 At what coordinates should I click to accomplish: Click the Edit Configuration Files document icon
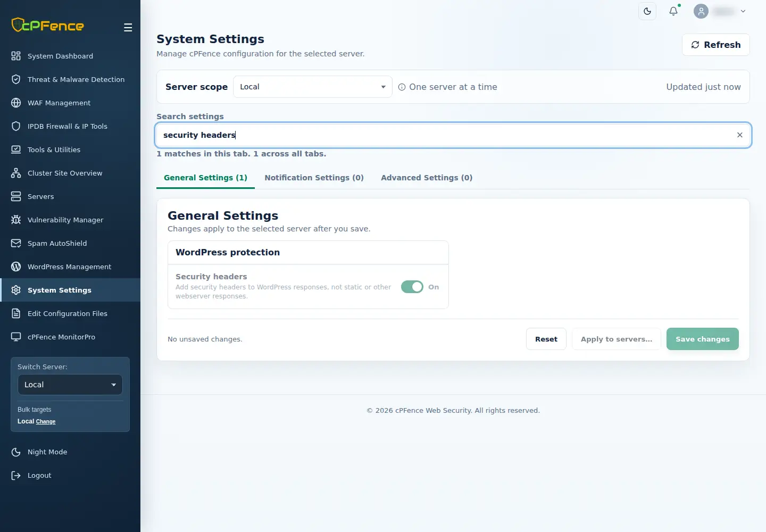(x=16, y=313)
